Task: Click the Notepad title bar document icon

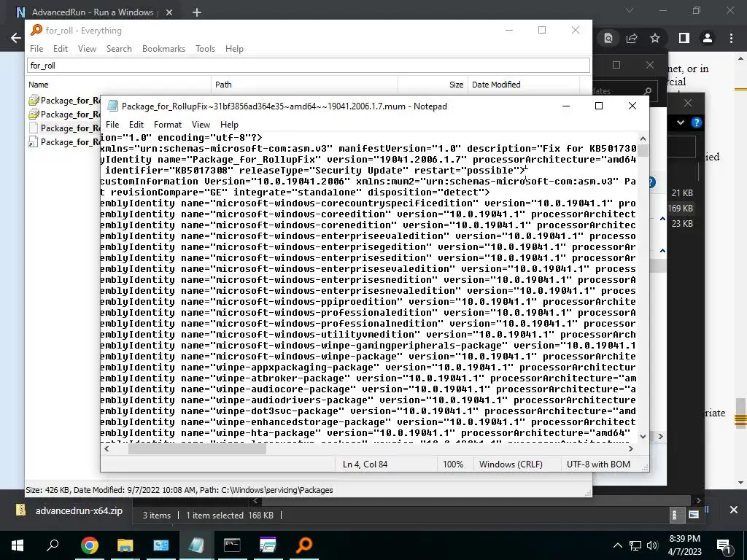Action: [112, 106]
